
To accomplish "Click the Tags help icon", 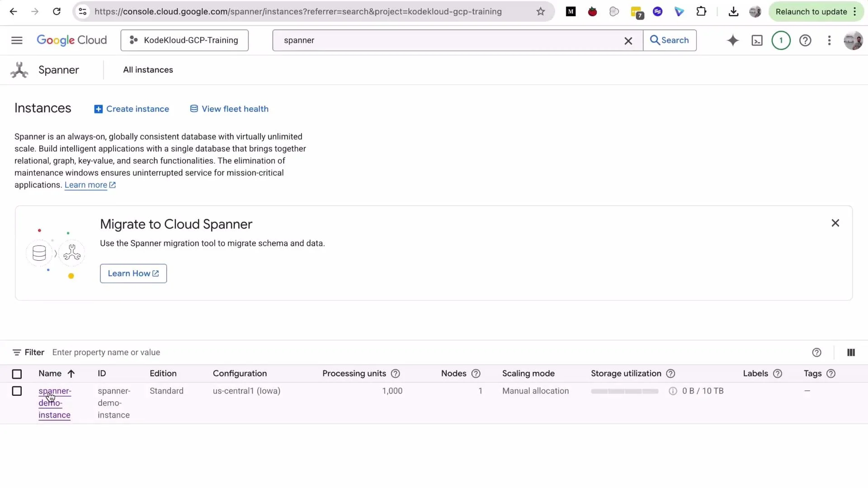I will coord(830,374).
